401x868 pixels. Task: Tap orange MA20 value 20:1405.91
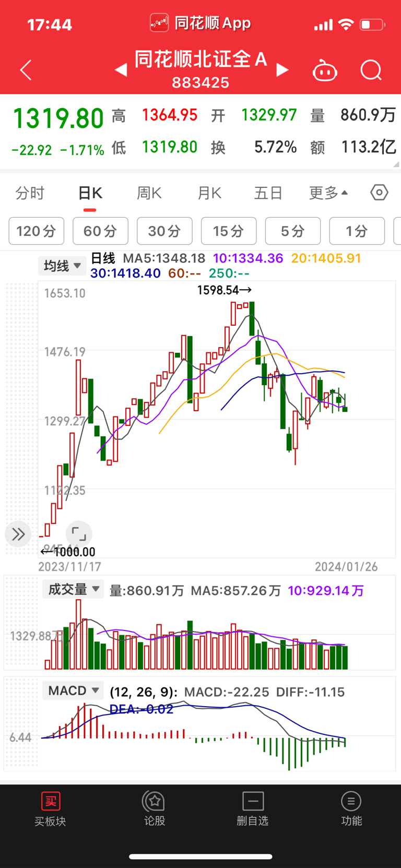point(326,258)
